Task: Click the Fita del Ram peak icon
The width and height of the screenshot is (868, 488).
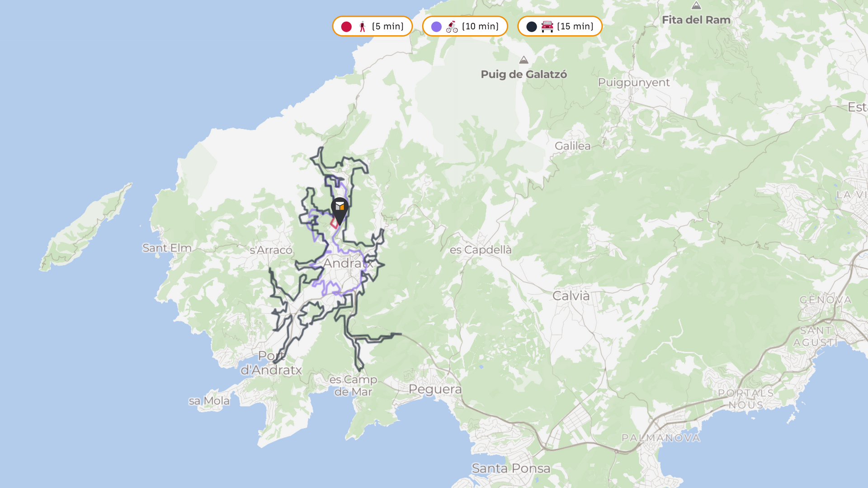Action: click(696, 6)
